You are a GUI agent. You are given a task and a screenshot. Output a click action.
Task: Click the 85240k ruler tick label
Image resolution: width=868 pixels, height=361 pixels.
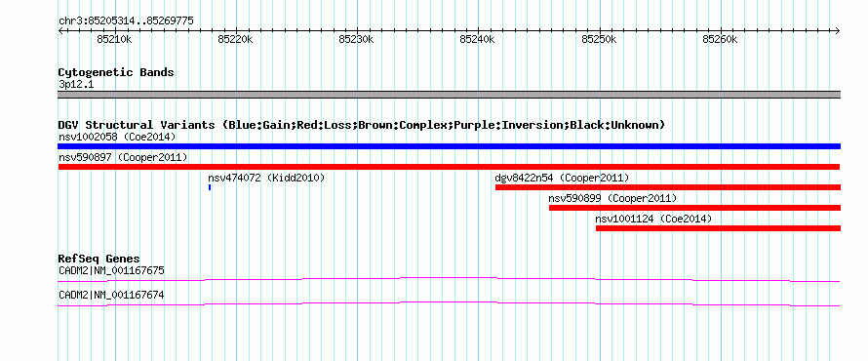pyautogui.click(x=478, y=39)
